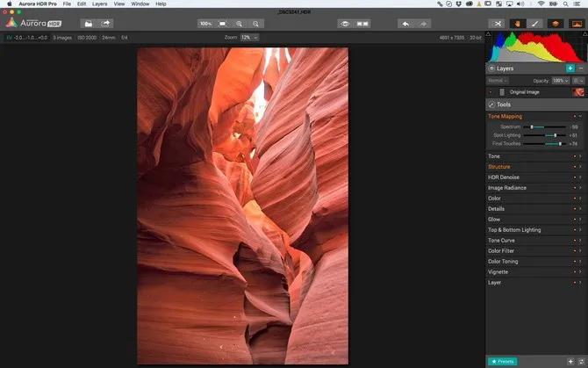This screenshot has width=588, height=368.
Task: Click the open file folder icon
Action: click(x=88, y=24)
